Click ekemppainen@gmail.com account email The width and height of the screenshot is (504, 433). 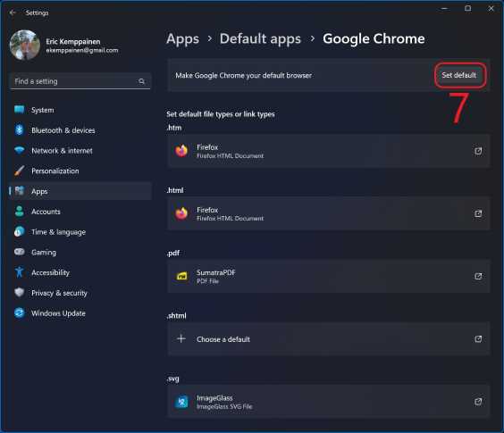click(x=82, y=50)
